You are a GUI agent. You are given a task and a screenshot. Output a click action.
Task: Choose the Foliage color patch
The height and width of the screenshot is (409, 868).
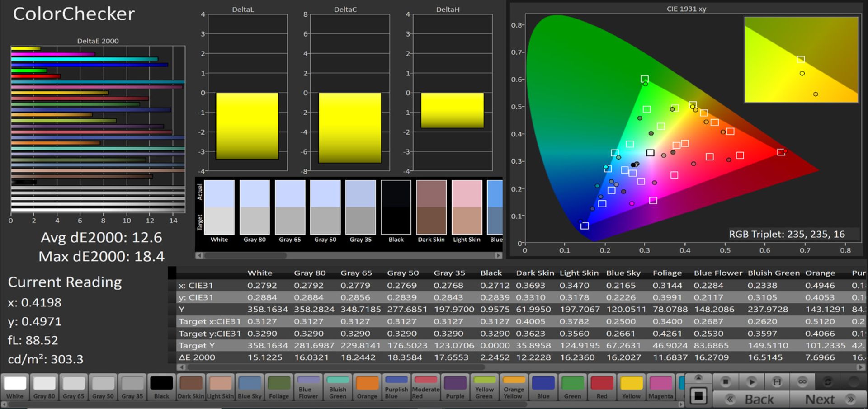279,387
